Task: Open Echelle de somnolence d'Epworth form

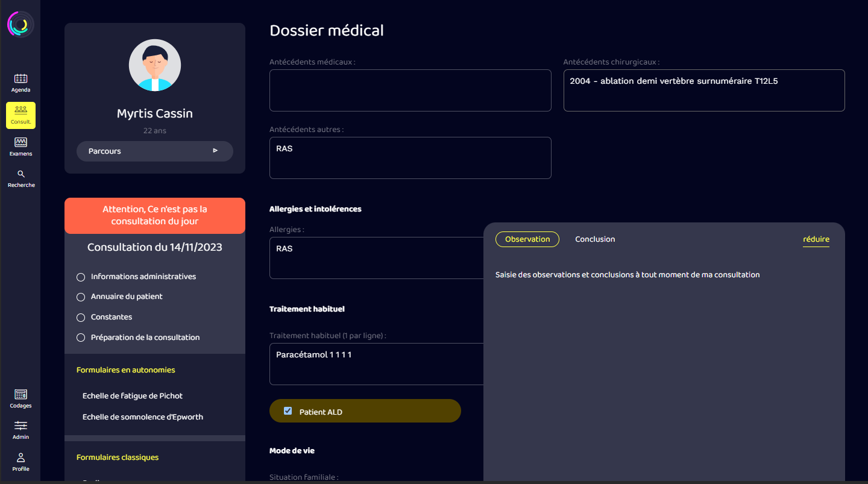Action: click(143, 417)
